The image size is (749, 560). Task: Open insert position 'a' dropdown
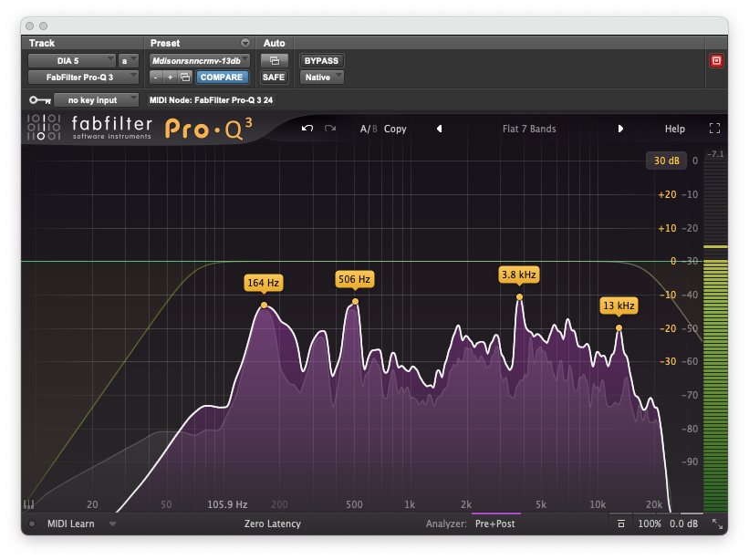pyautogui.click(x=128, y=60)
